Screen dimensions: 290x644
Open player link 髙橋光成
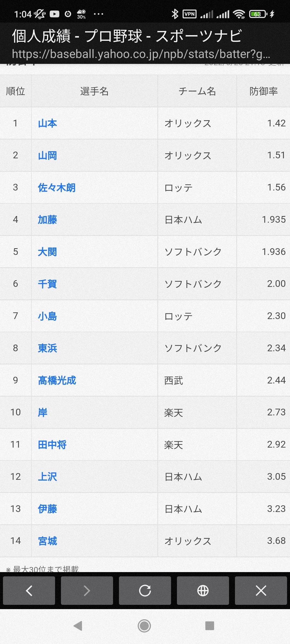click(57, 380)
